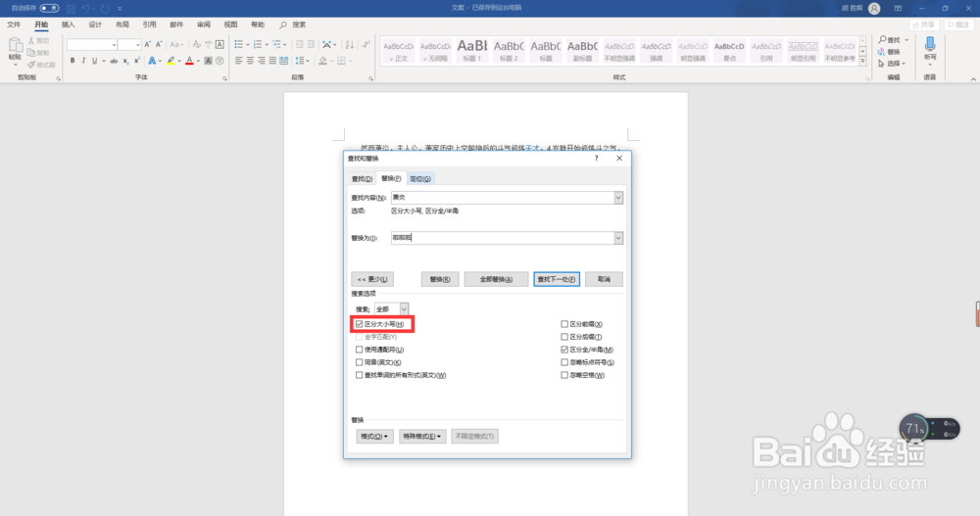Enable find all word forms checkbox

[x=360, y=375]
